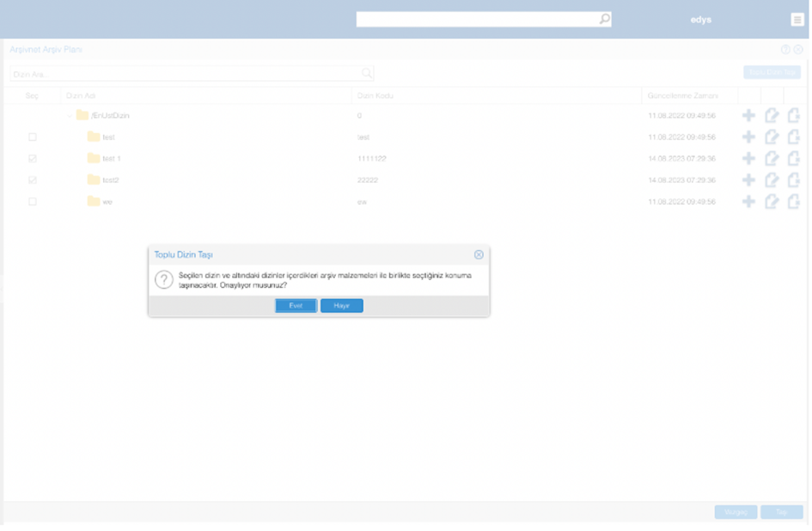Click the search icon in Dizin Ara
812x531 pixels.
pos(367,74)
